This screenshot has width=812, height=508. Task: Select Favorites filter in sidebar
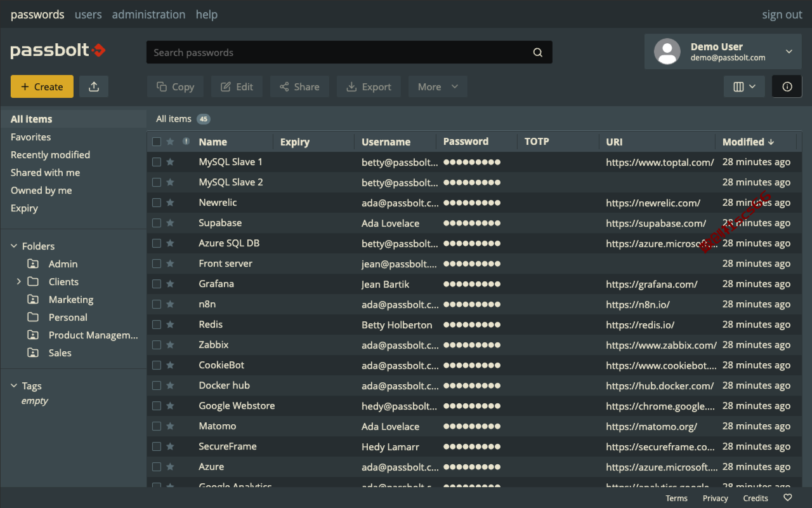coord(30,137)
